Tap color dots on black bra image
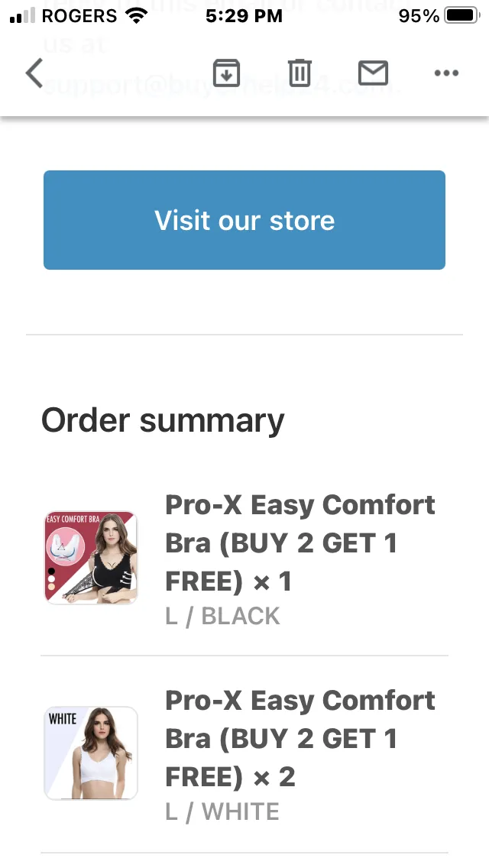 point(51,578)
